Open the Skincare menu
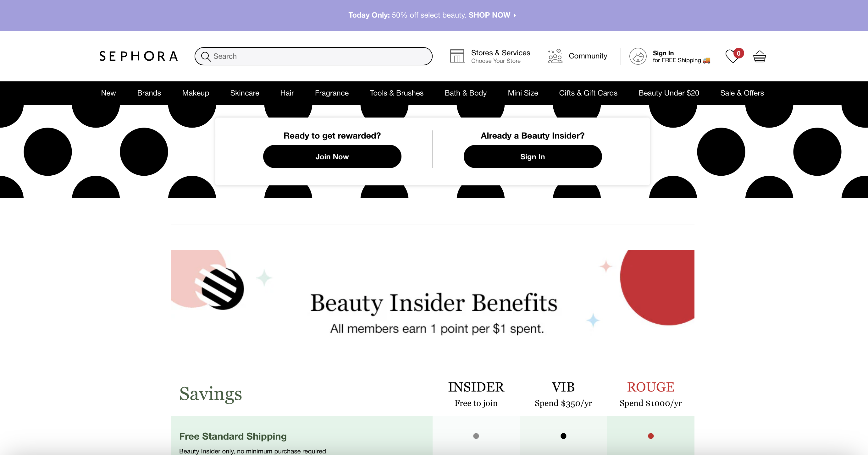Screen dimensions: 868x455 245,93
